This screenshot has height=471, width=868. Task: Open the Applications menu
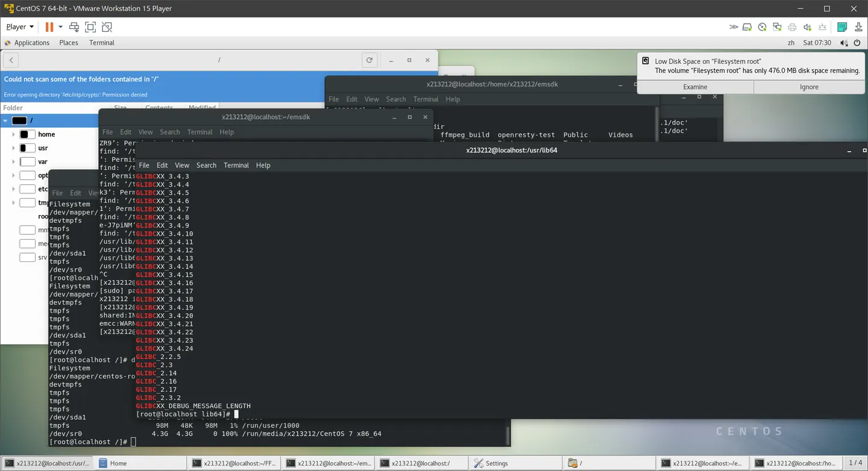coord(27,43)
